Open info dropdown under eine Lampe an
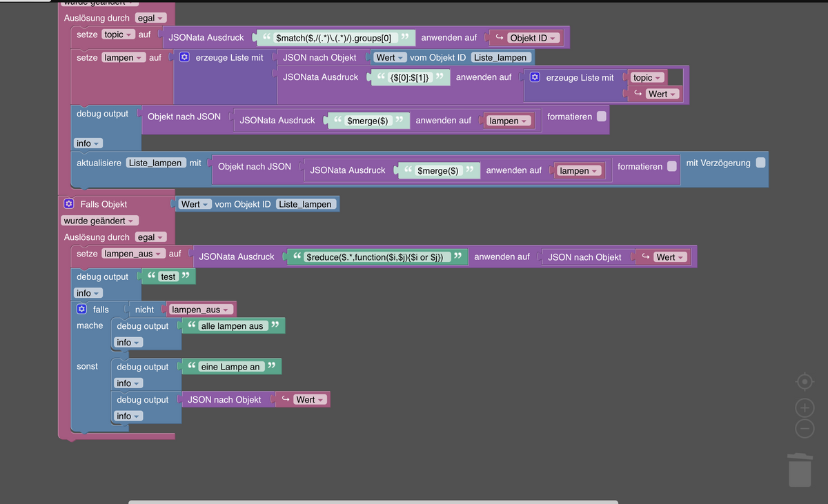The image size is (828, 504). (128, 383)
